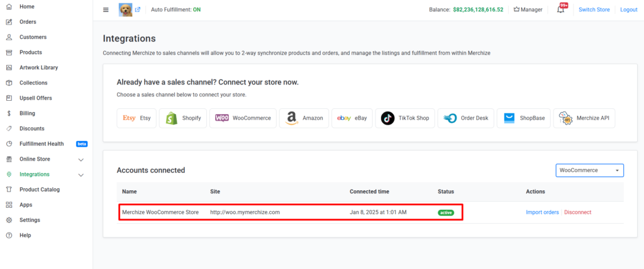
Task: Click the Manager role label
Action: coord(531,9)
